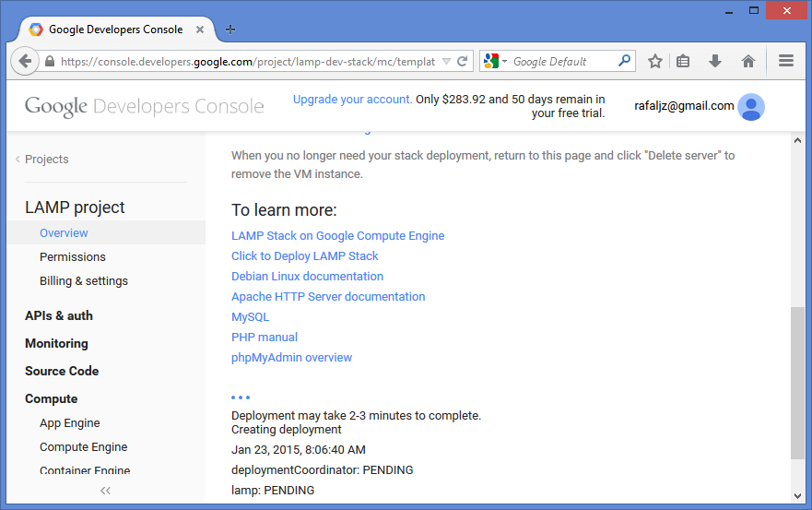Open the downloads arrow icon
The image size is (812, 510).
coord(715,61)
